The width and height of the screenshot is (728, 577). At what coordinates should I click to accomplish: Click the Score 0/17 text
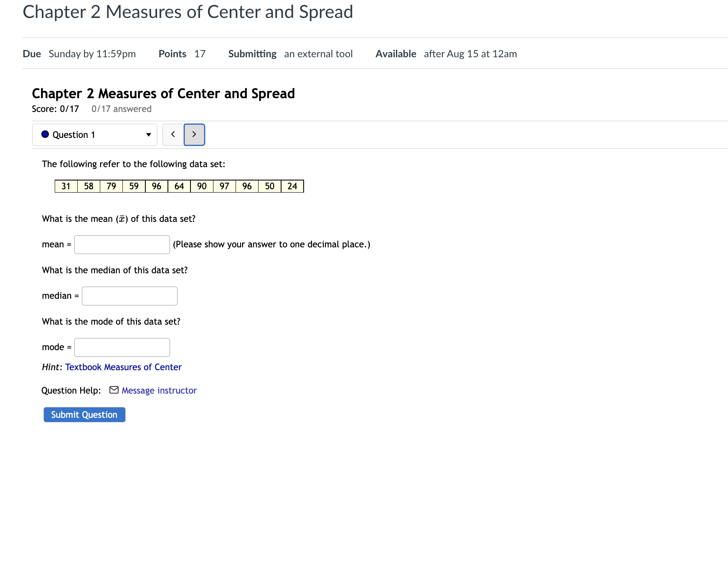click(55, 109)
